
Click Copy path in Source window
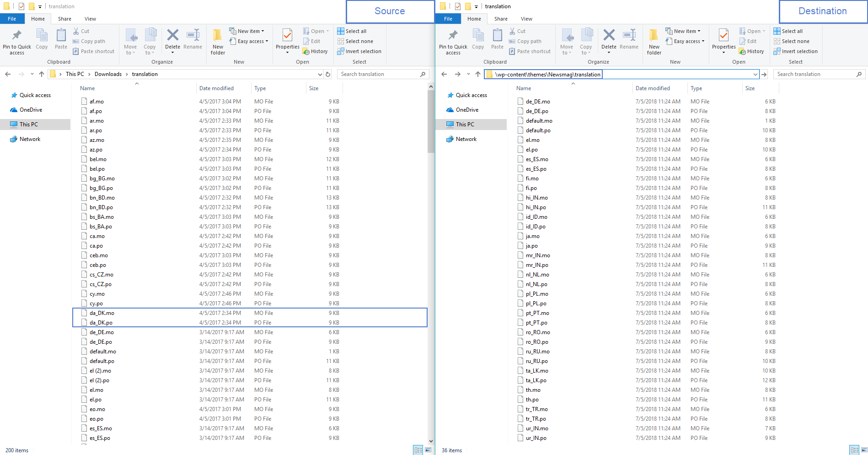pos(89,41)
